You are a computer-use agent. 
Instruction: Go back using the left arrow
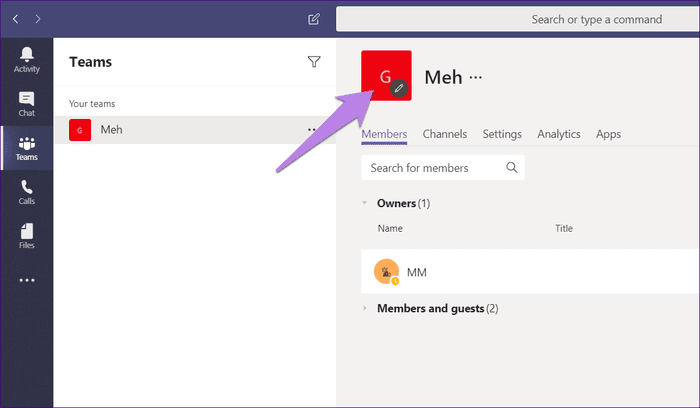click(16, 19)
